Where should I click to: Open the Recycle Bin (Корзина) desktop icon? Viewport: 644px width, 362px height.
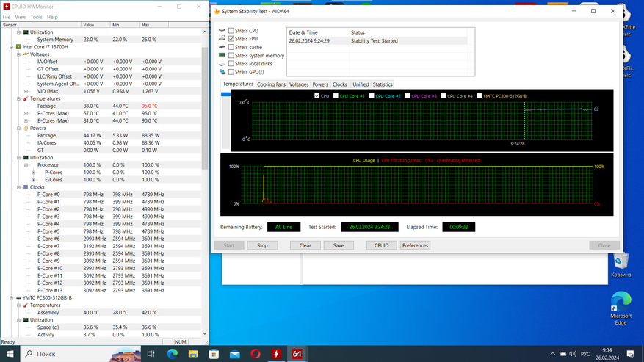[621, 264]
